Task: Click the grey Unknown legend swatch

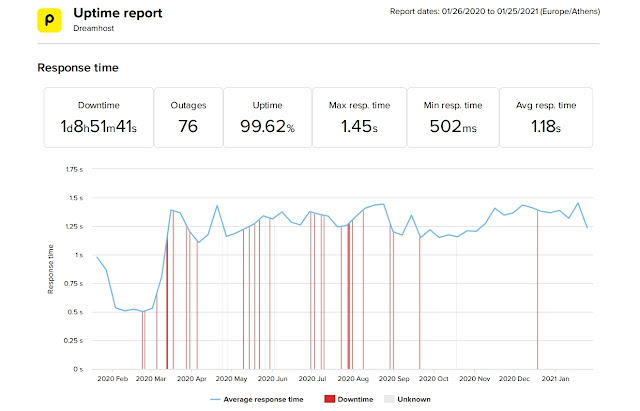Action: coord(389,399)
